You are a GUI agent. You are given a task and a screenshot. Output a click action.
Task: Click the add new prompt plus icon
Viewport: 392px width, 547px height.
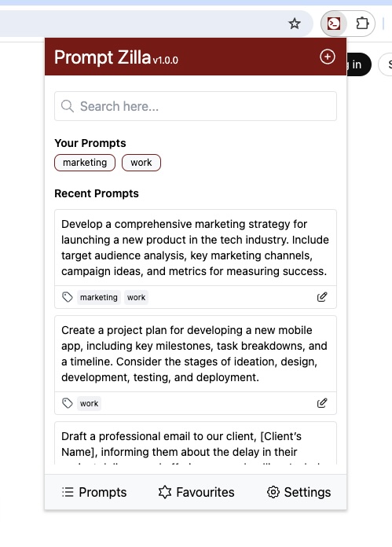pos(327,57)
